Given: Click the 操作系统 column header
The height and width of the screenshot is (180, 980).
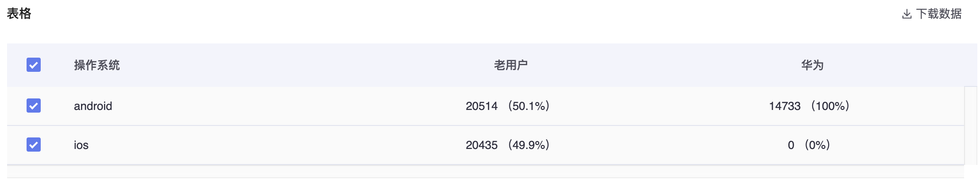Looking at the screenshot, I should 97,65.
